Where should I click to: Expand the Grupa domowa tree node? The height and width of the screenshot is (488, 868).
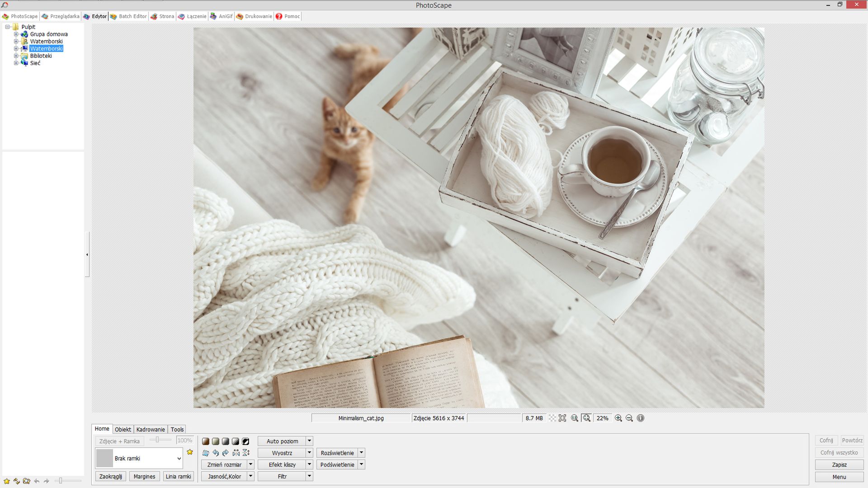[16, 34]
